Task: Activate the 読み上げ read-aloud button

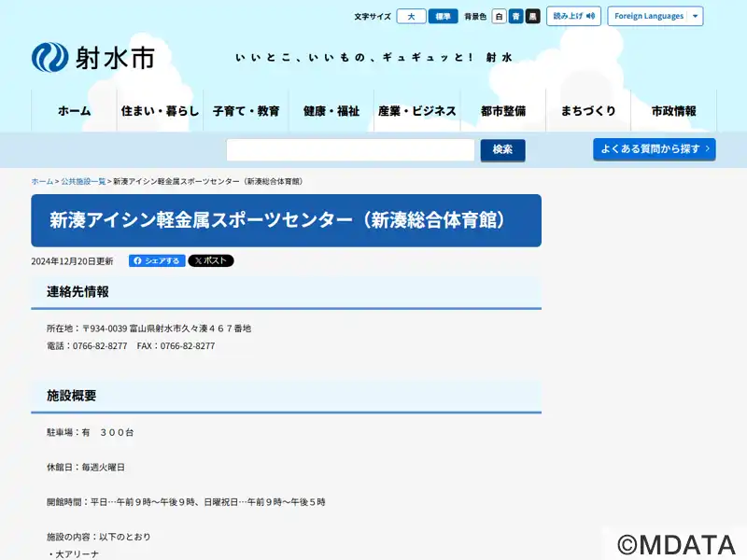Action: pos(573,16)
